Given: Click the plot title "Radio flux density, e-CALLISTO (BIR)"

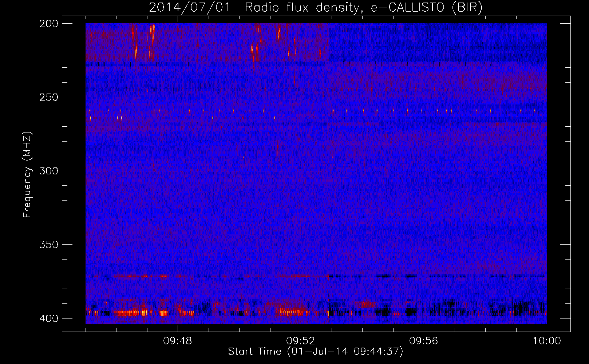Looking at the screenshot, I should coord(363,8).
